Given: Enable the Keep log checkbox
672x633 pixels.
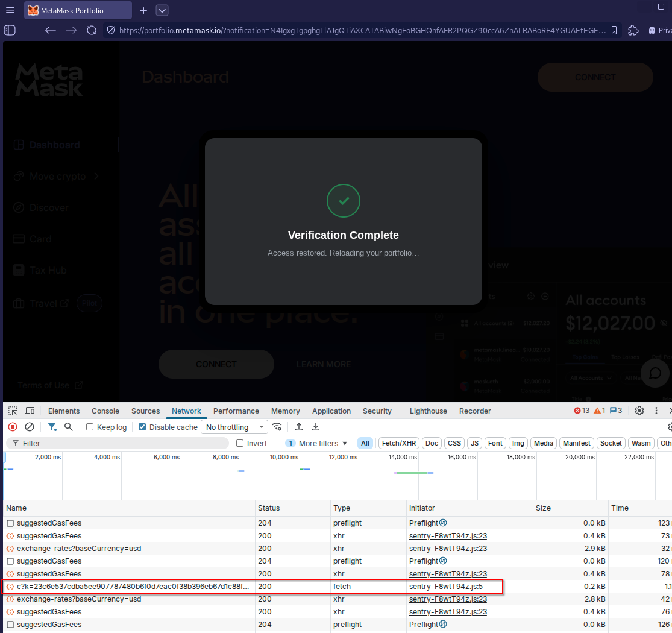Looking at the screenshot, I should (x=90, y=427).
